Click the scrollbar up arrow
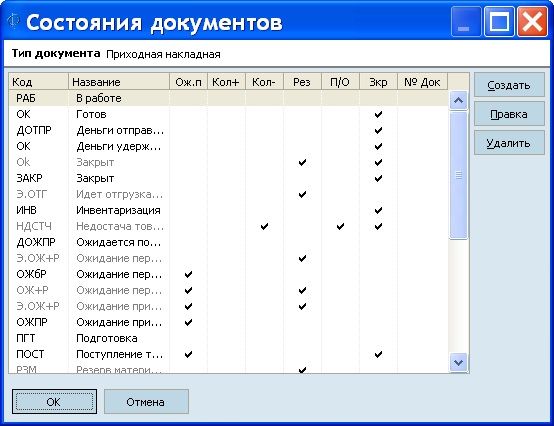This screenshot has width=554, height=426. [x=459, y=100]
